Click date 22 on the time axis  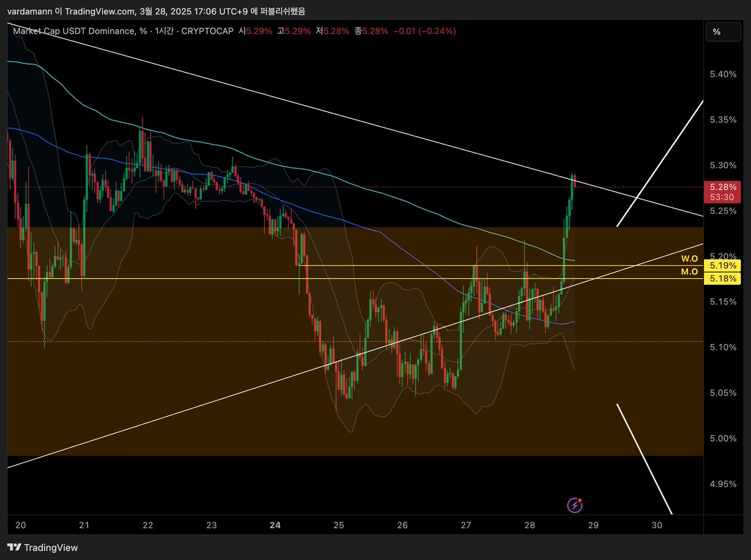(x=148, y=526)
